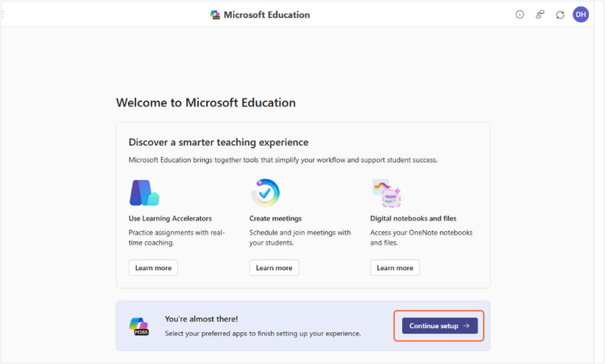
Task: Click the people settings icon in header
Action: (540, 15)
